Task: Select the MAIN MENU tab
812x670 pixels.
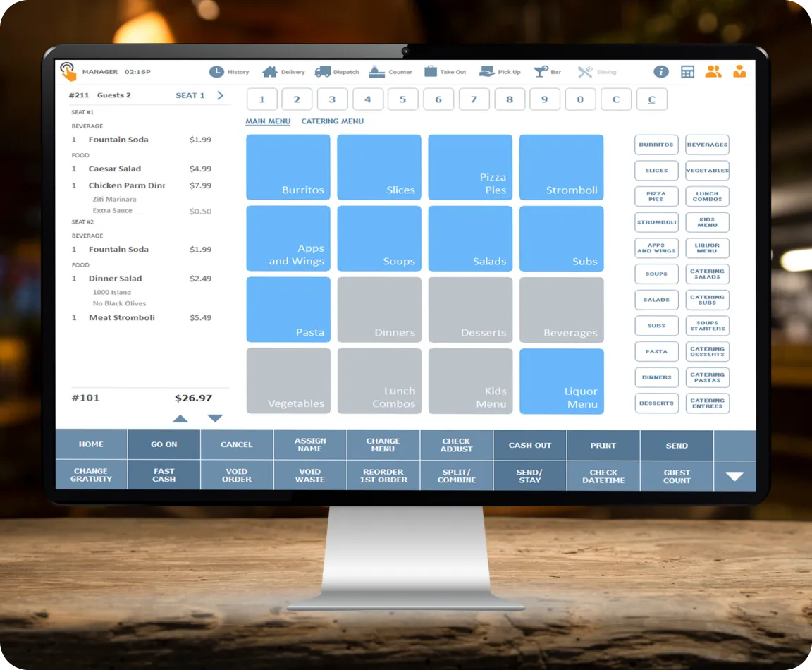Action: (268, 121)
